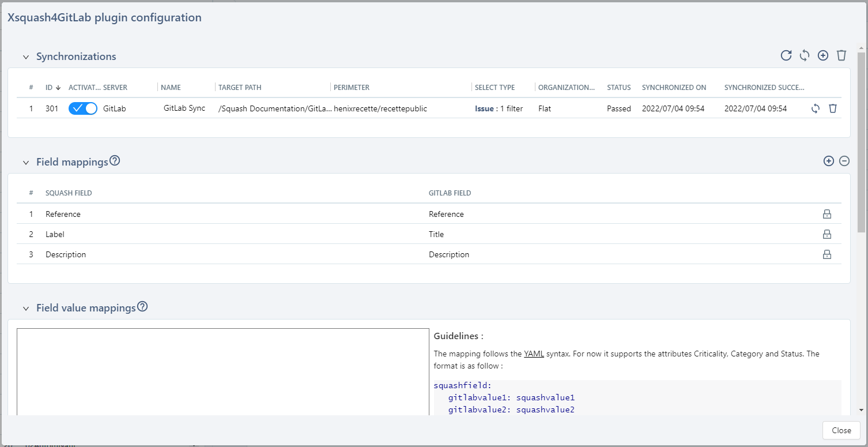868x447 pixels.
Task: Refresh the synchronizations list
Action: (x=786, y=55)
